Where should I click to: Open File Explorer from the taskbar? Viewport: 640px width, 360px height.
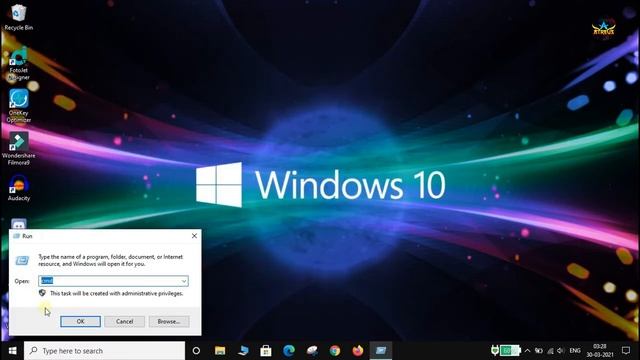[x=220, y=351]
